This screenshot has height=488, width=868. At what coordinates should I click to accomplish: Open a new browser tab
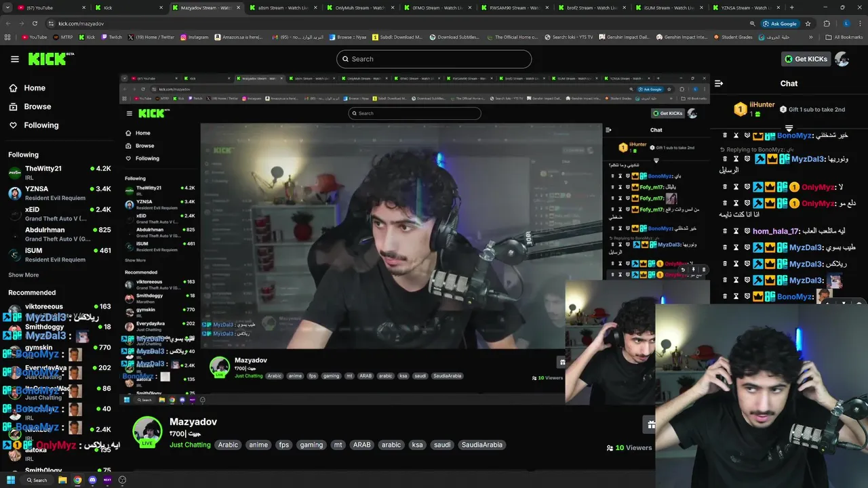point(791,7)
